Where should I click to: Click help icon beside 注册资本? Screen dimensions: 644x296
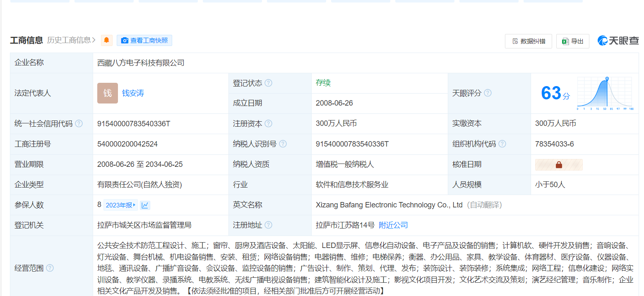click(x=269, y=124)
